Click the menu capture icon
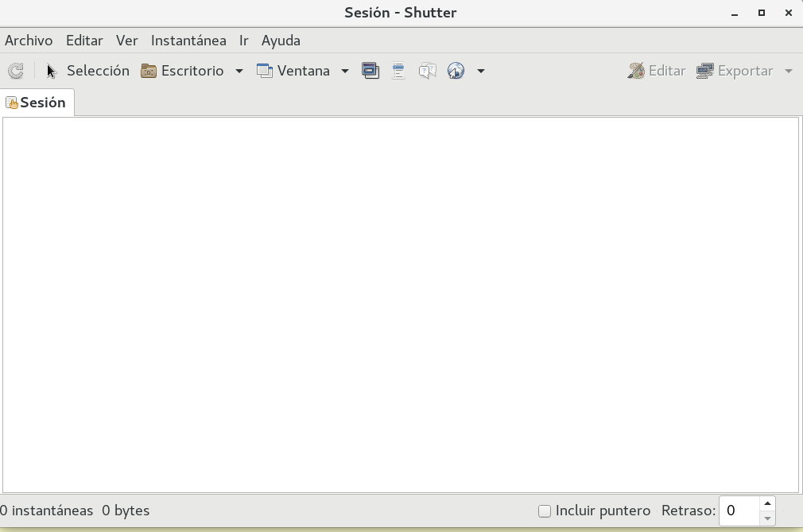 [x=399, y=71]
